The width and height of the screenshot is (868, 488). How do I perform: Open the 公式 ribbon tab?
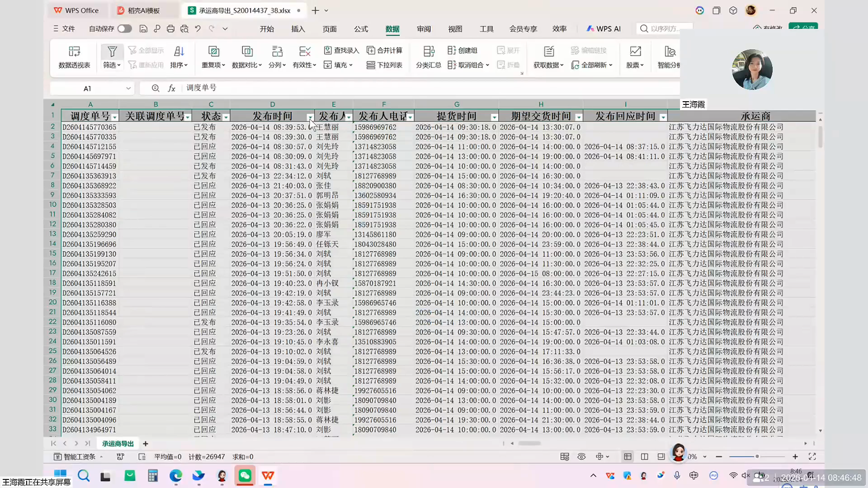pyautogui.click(x=361, y=29)
